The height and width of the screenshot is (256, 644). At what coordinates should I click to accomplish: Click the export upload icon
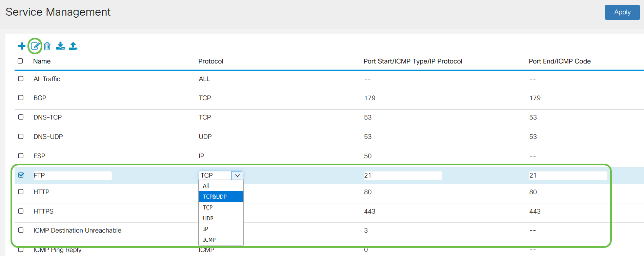click(73, 46)
